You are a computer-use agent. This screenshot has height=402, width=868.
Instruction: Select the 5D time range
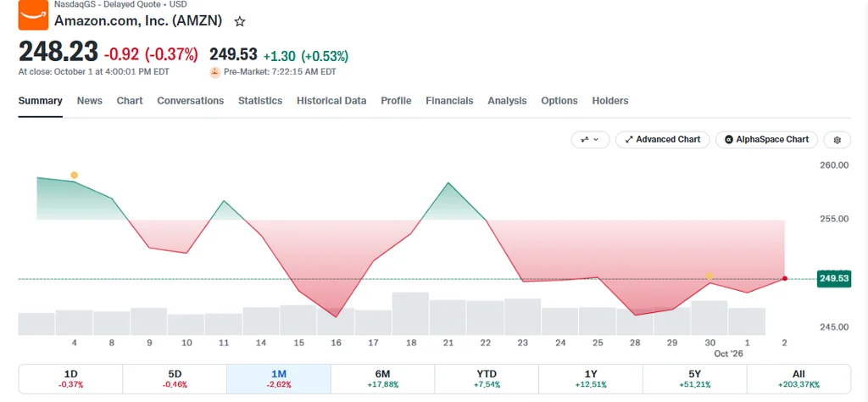tap(175, 379)
